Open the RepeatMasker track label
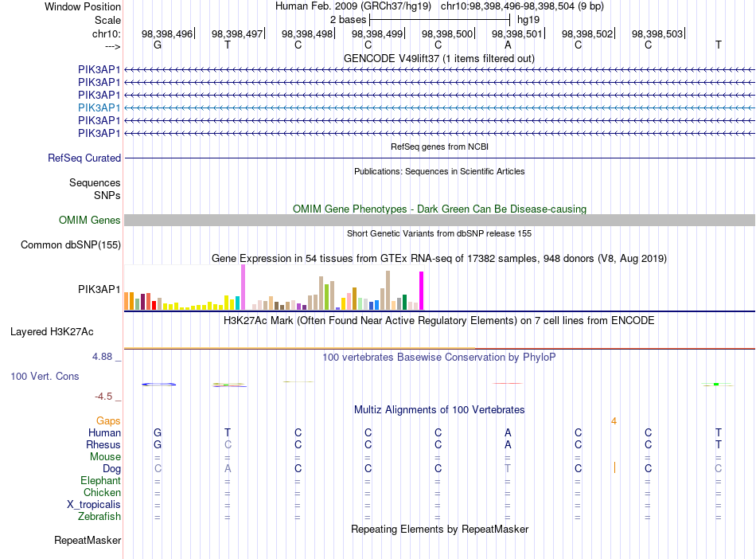This screenshot has height=559, width=756. pos(88,540)
